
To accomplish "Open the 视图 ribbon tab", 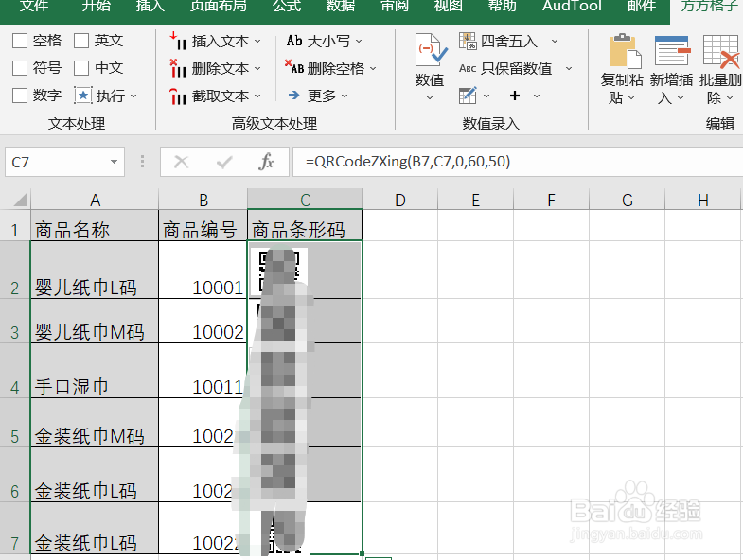I will (x=449, y=7).
